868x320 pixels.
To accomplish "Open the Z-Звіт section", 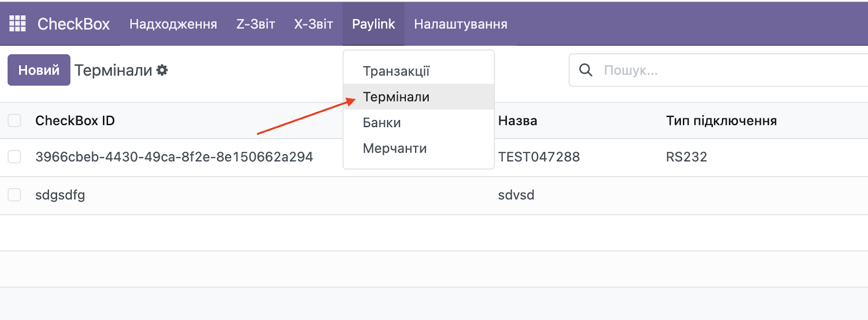I will (256, 24).
